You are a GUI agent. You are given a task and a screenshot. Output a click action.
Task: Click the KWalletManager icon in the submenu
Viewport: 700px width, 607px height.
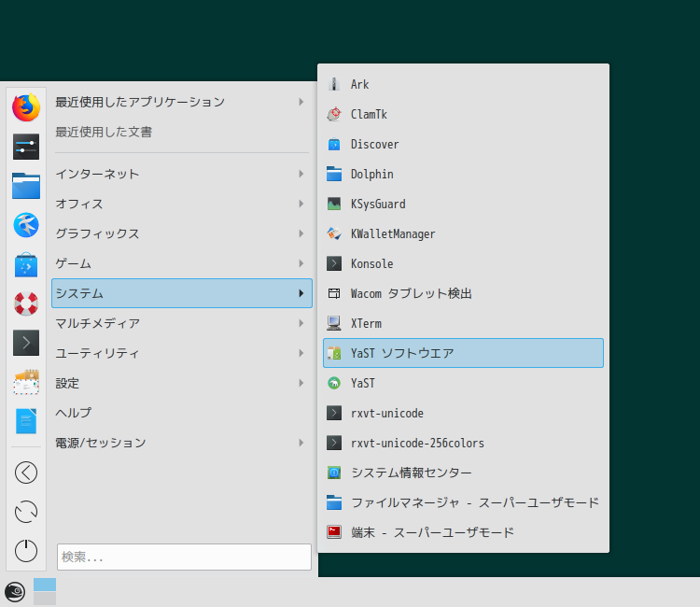(334, 233)
